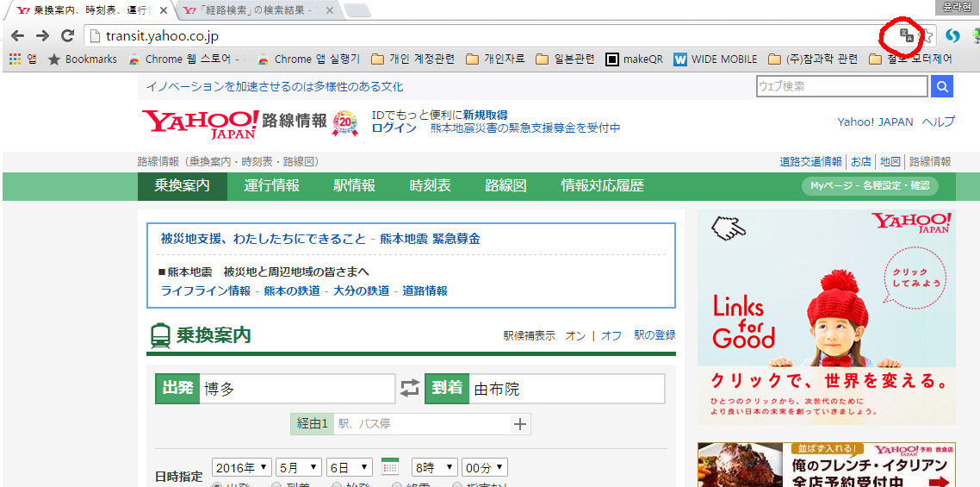
Task: Click the 新規取得 link
Action: pyautogui.click(x=485, y=116)
